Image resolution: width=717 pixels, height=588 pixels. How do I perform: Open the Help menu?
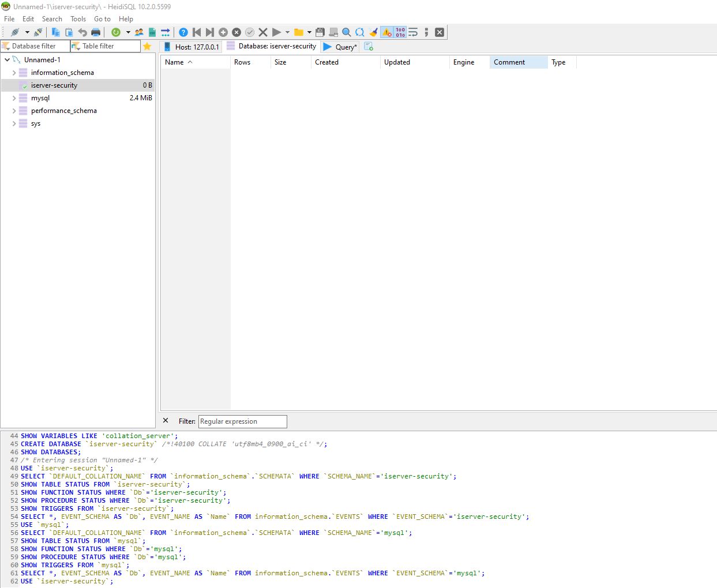[126, 19]
